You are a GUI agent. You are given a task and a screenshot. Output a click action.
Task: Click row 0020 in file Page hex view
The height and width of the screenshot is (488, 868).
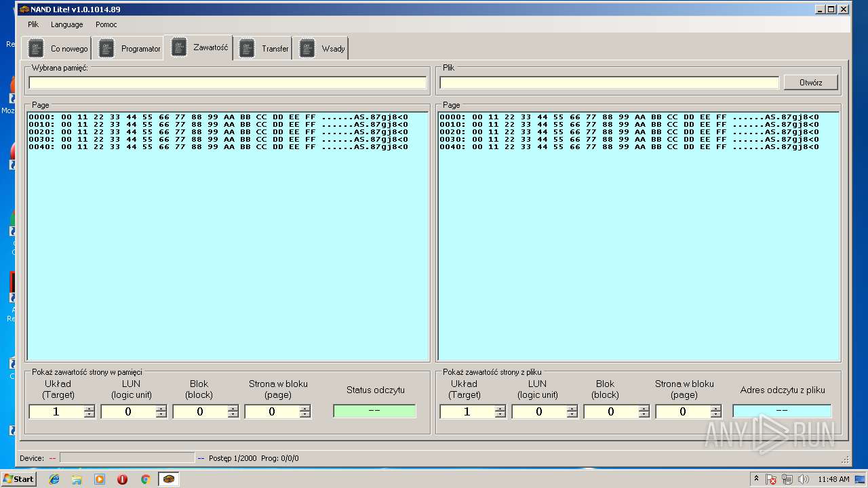[629, 131]
